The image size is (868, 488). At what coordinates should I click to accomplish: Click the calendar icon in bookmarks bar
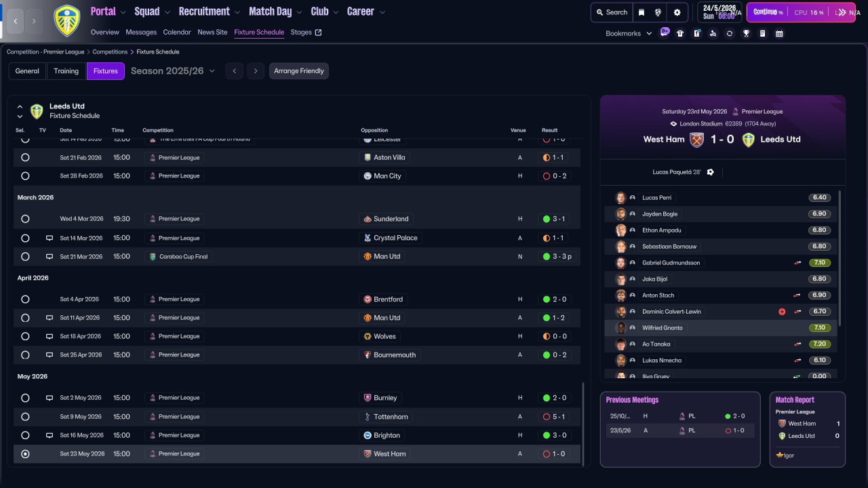point(779,33)
